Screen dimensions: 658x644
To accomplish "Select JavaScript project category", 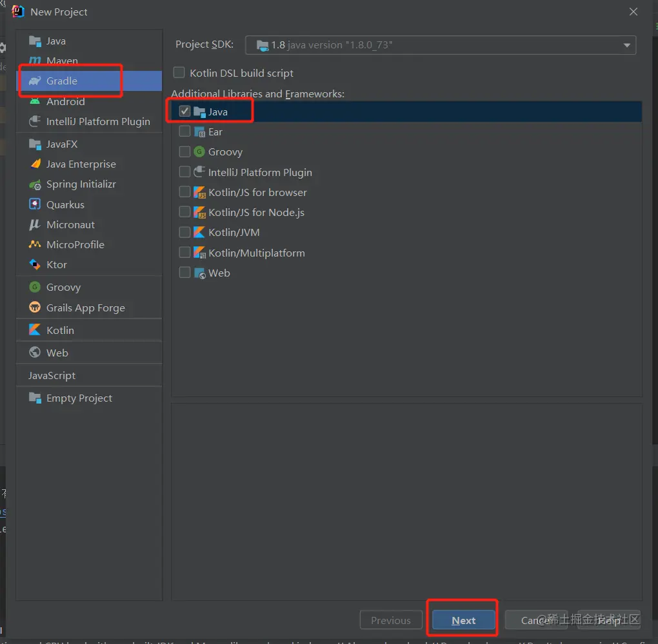I will point(89,376).
